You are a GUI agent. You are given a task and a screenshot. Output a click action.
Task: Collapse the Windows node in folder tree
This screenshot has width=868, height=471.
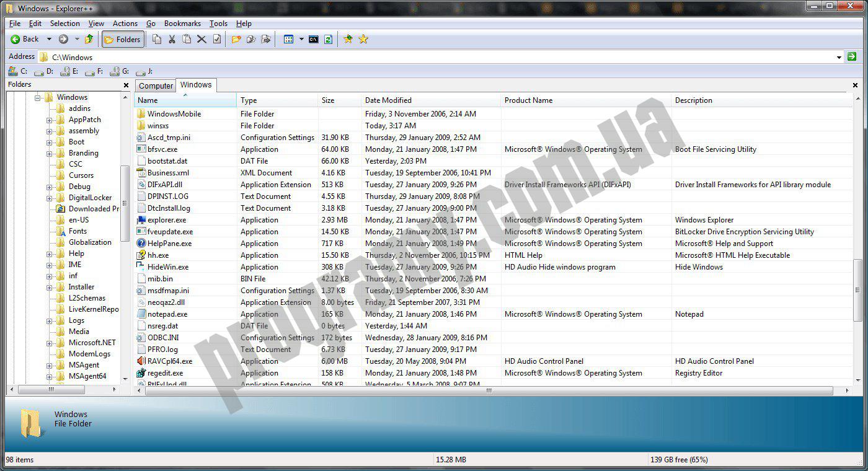click(x=38, y=97)
